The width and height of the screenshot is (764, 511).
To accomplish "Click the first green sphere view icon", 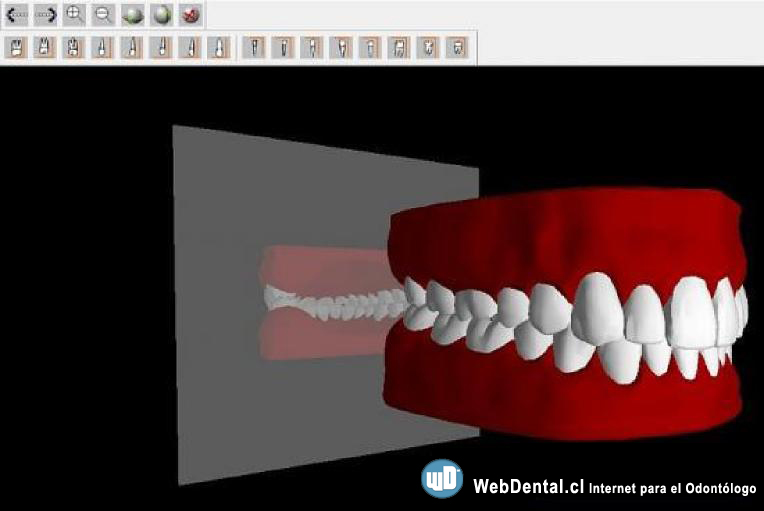I will pyautogui.click(x=132, y=15).
